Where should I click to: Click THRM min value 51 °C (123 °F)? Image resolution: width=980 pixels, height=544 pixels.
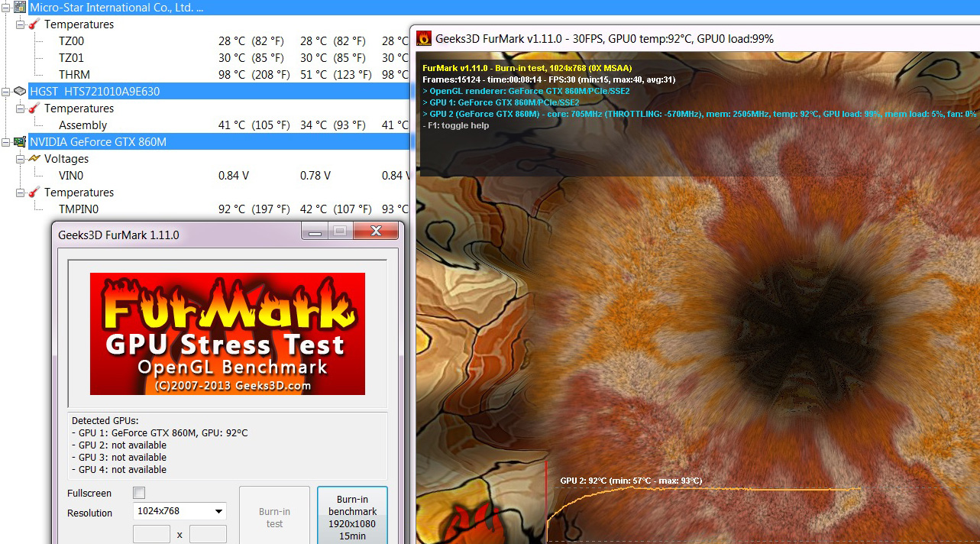[336, 75]
